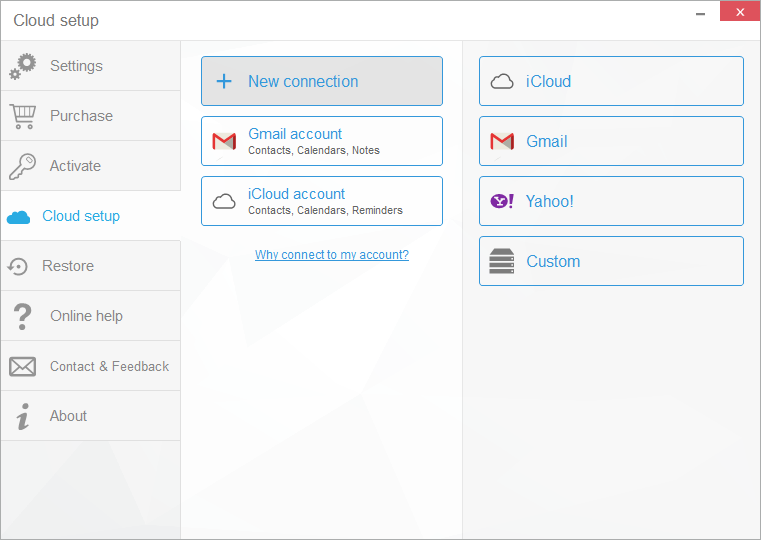Screen dimensions: 761x540
Task: Switch to the Activate tab label
Action: click(75, 166)
